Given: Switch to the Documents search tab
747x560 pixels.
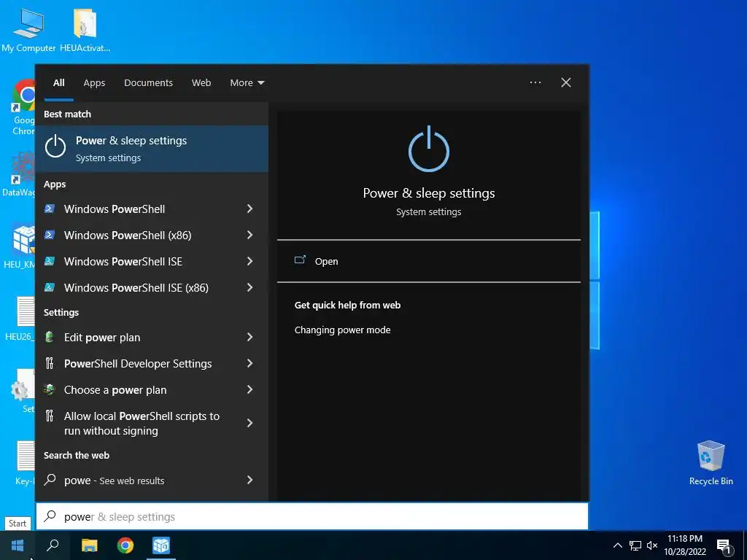Looking at the screenshot, I should point(148,82).
